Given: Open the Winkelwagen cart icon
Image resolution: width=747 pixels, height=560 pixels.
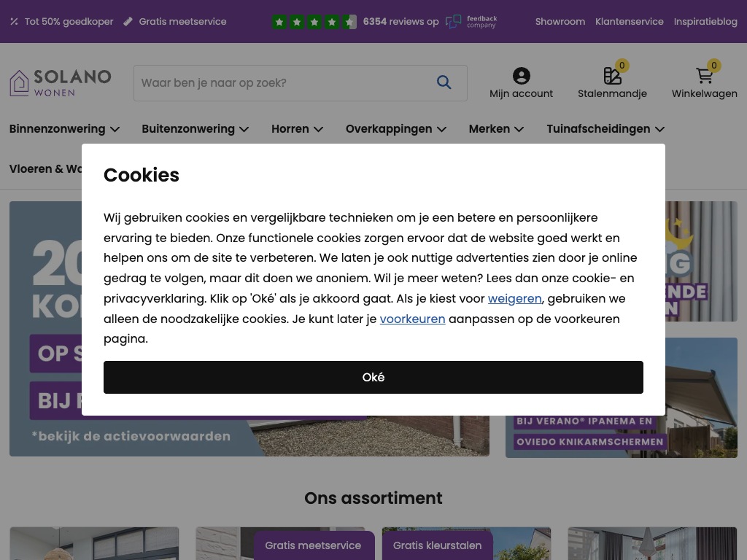Looking at the screenshot, I should point(704,76).
